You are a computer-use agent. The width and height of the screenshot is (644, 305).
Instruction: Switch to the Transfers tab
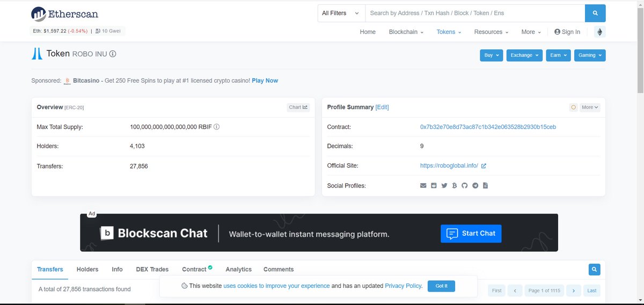click(x=50, y=270)
